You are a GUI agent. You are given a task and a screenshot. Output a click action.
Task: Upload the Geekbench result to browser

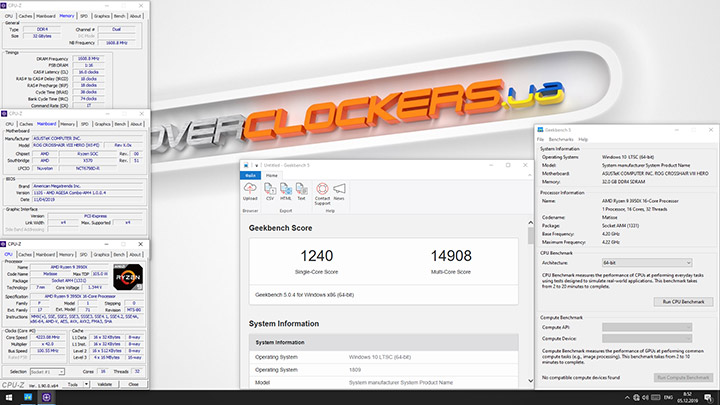click(250, 191)
